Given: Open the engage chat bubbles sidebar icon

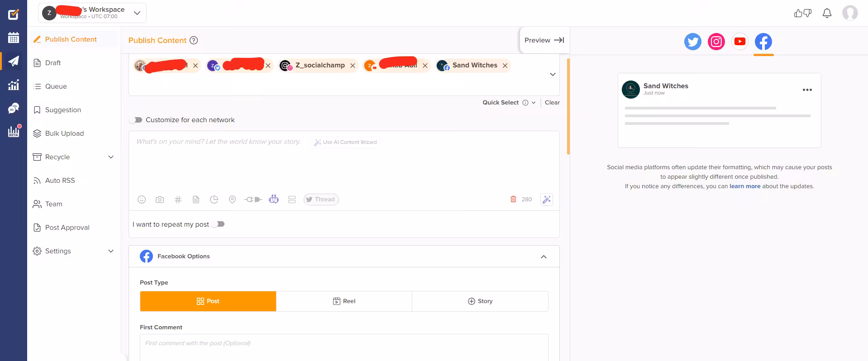Looking at the screenshot, I should (x=14, y=108).
